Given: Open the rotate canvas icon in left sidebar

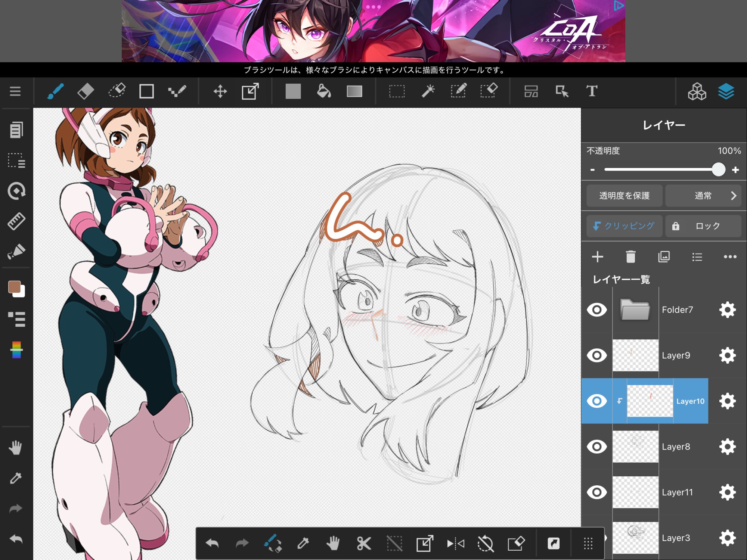Looking at the screenshot, I should pos(16,191).
